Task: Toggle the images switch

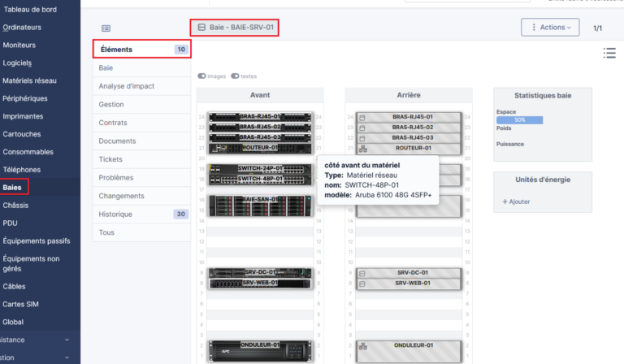Action: [x=201, y=76]
